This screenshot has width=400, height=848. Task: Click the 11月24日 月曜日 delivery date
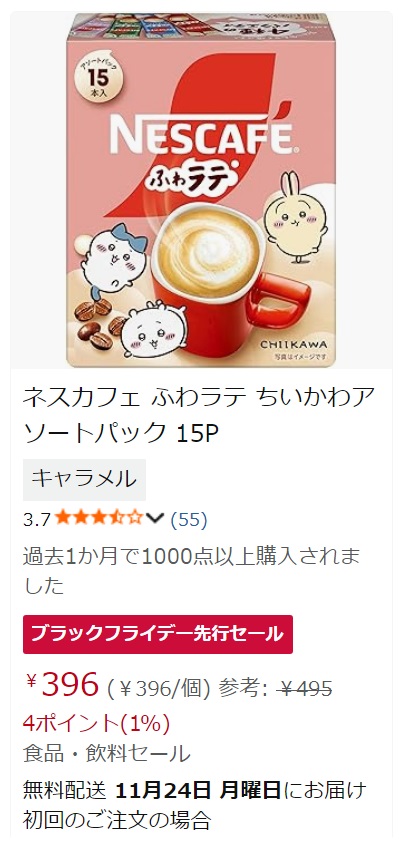(198, 790)
